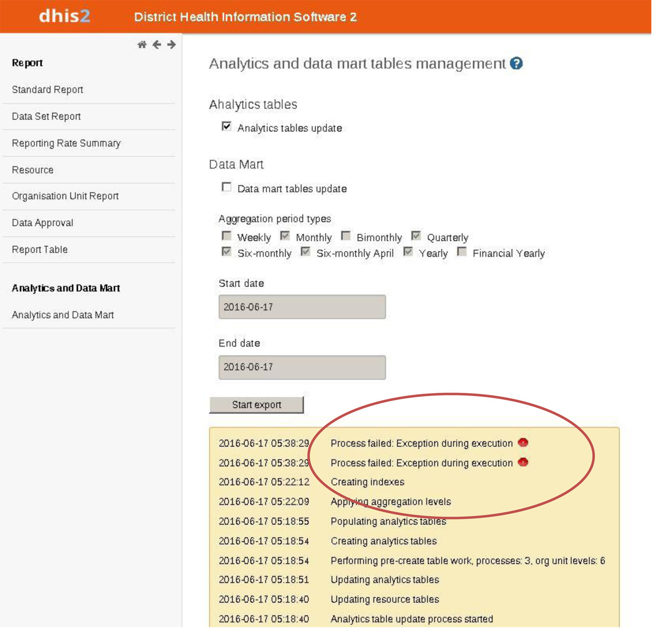This screenshot has height=634, width=672.
Task: Select Data Set Report menu item
Action: pos(46,116)
